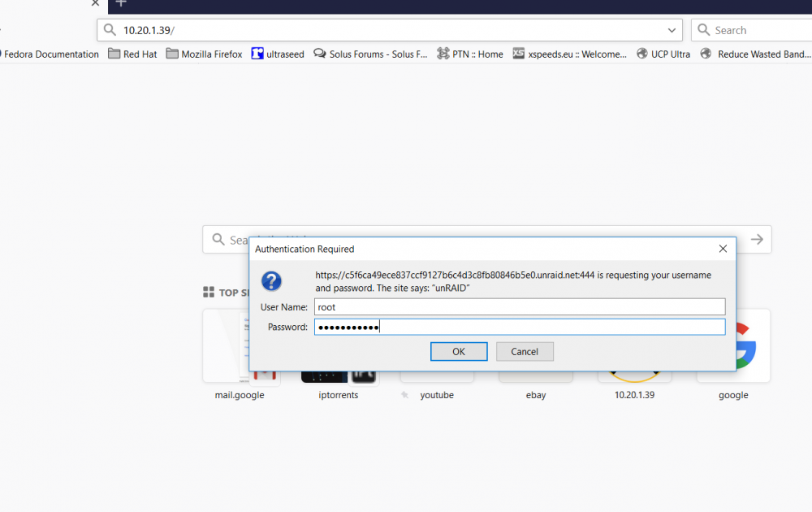Viewport: 812px width, 512px height.
Task: Open the ultraseed bookmark
Action: [x=278, y=54]
